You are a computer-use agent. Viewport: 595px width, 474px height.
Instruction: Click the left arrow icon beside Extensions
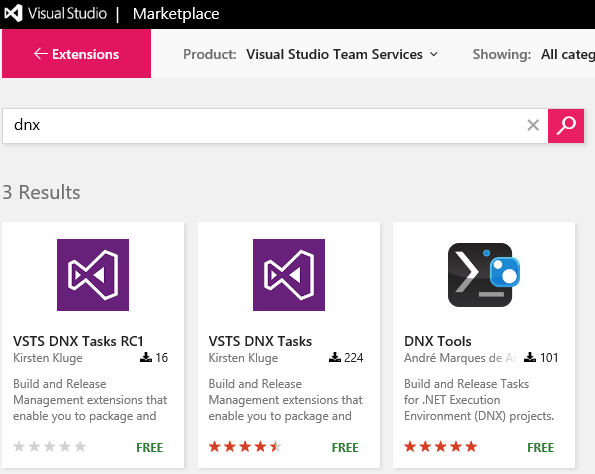pyautogui.click(x=41, y=54)
